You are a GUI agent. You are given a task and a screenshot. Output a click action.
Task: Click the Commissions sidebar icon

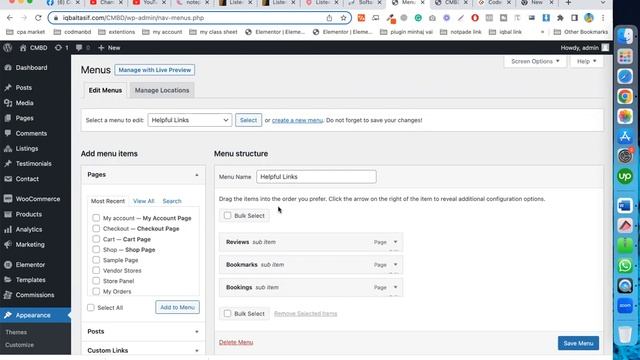[x=8, y=295]
